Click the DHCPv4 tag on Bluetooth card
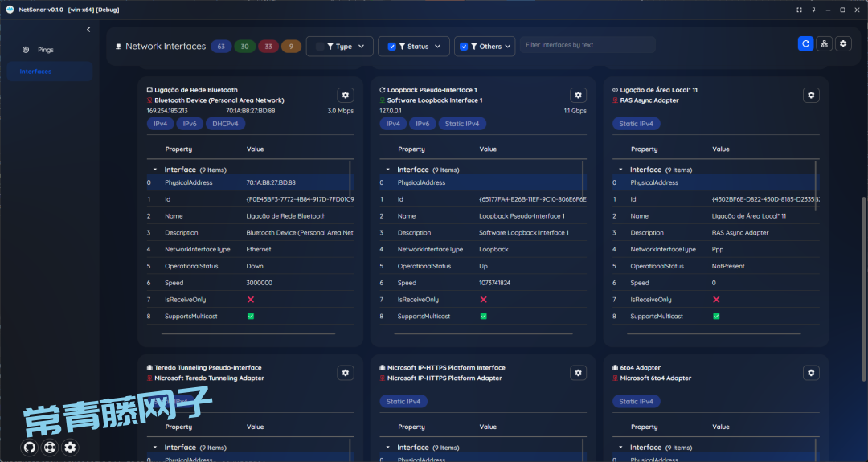The height and width of the screenshot is (462, 868). 225,124
